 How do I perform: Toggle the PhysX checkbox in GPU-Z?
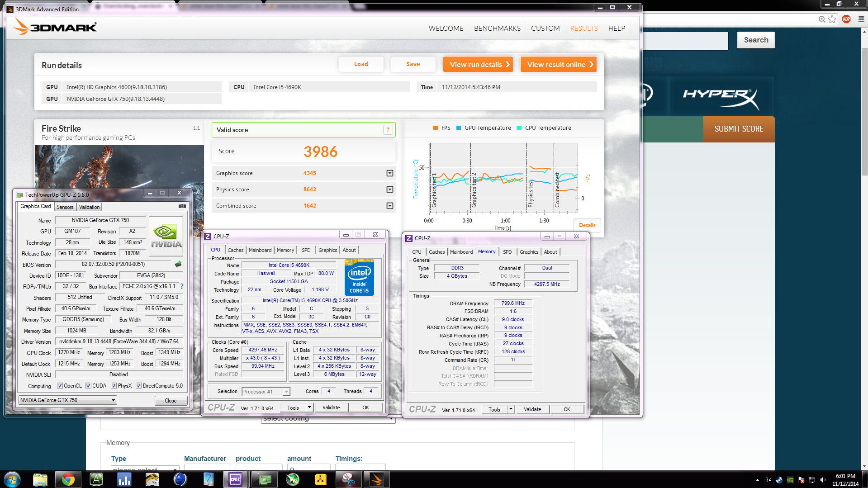[114, 386]
